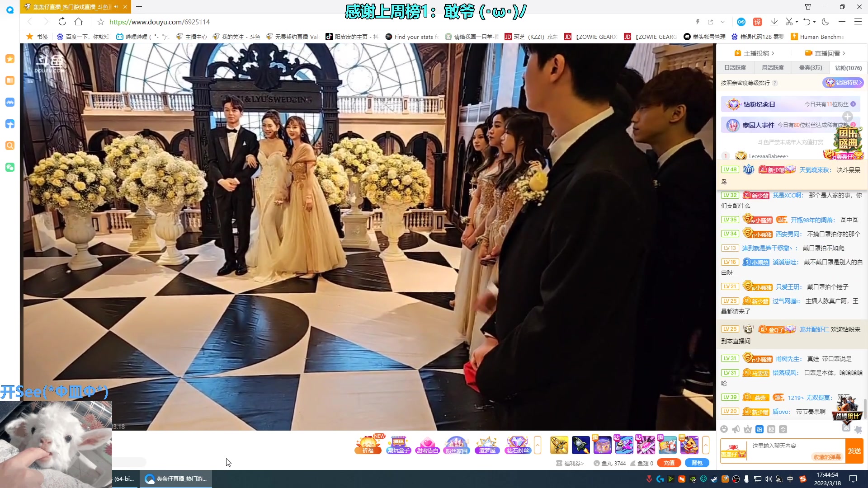The width and height of the screenshot is (868, 488).
Task: Reload the Douyu page
Action: [62, 22]
